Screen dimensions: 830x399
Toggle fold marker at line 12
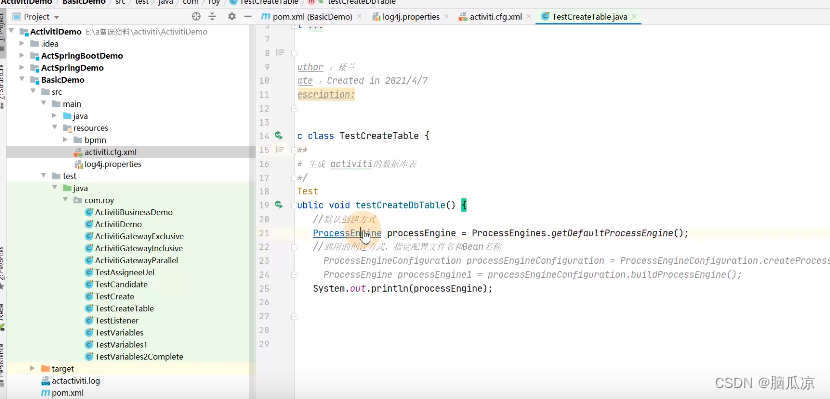[x=294, y=108]
